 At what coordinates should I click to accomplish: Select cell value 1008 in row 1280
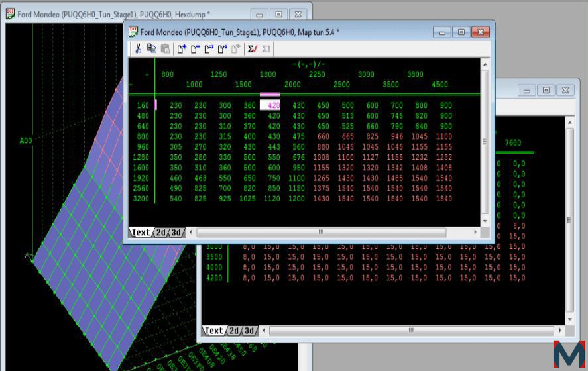pos(321,158)
